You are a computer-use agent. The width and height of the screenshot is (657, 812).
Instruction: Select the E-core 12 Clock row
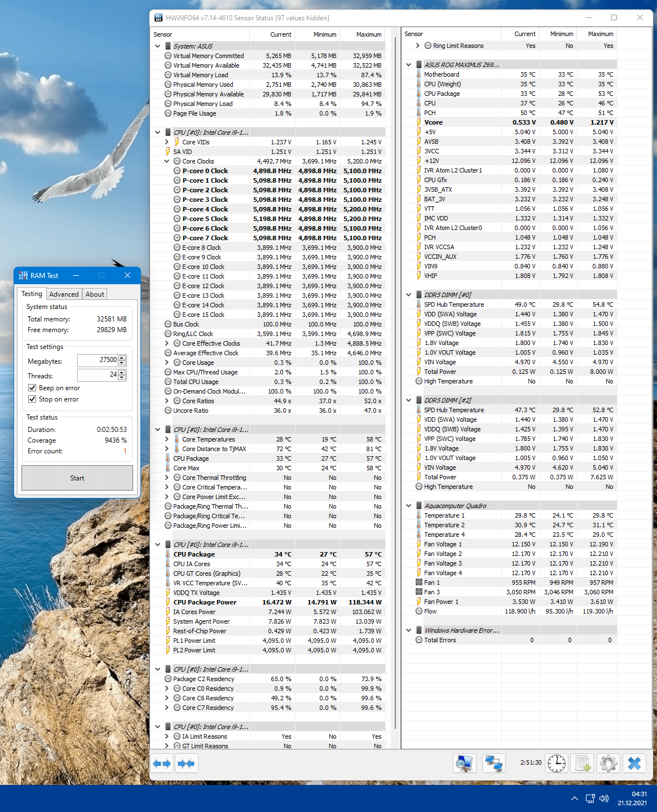pyautogui.click(x=268, y=286)
